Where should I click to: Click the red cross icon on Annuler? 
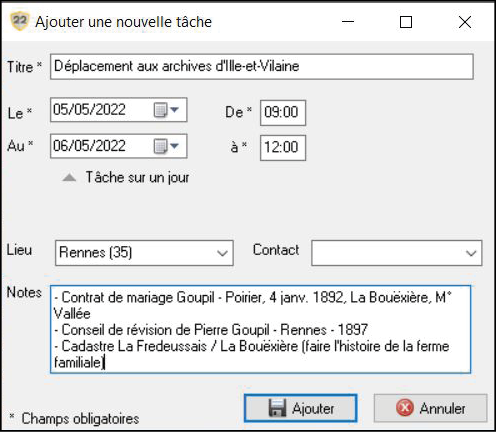point(405,408)
